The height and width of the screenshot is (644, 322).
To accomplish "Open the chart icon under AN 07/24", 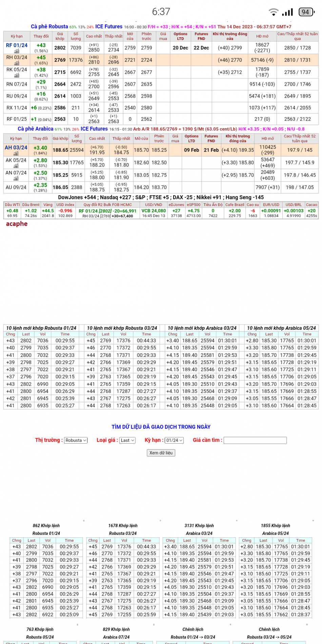I will pyautogui.click(x=16, y=178).
